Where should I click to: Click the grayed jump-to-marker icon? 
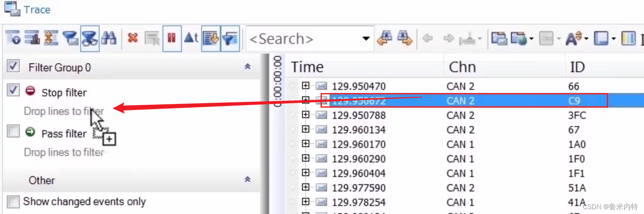pos(468,39)
